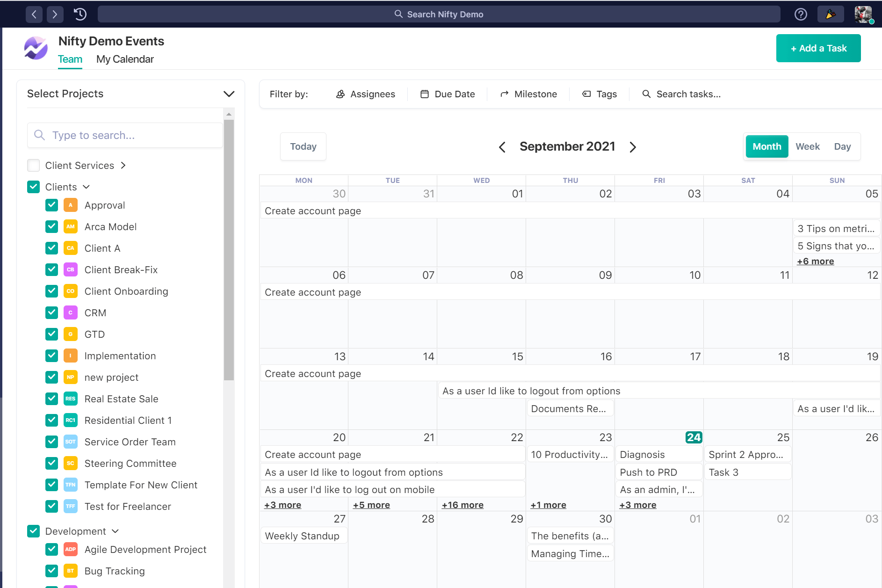This screenshot has height=588, width=882.
Task: Click the Bug Tracking BT icon
Action: point(71,571)
